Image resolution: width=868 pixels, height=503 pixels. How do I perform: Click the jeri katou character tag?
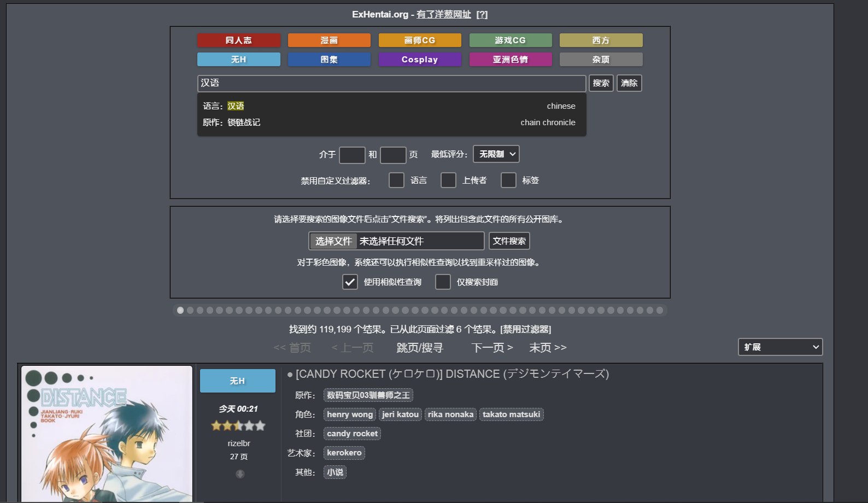coord(400,414)
